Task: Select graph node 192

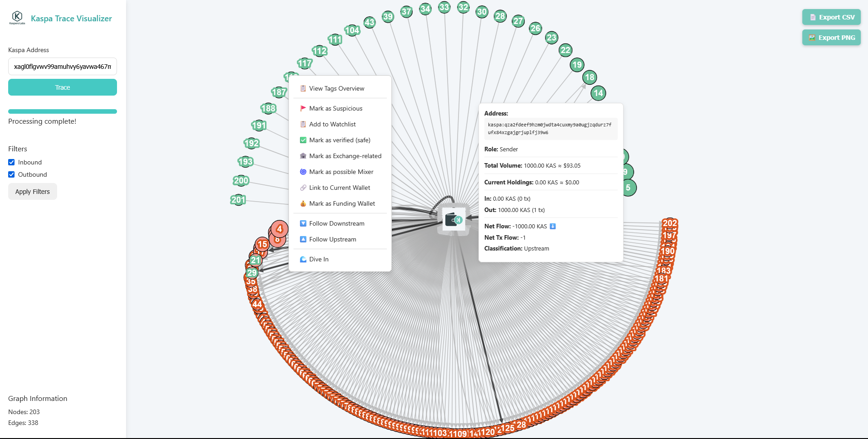Action: coord(252,144)
